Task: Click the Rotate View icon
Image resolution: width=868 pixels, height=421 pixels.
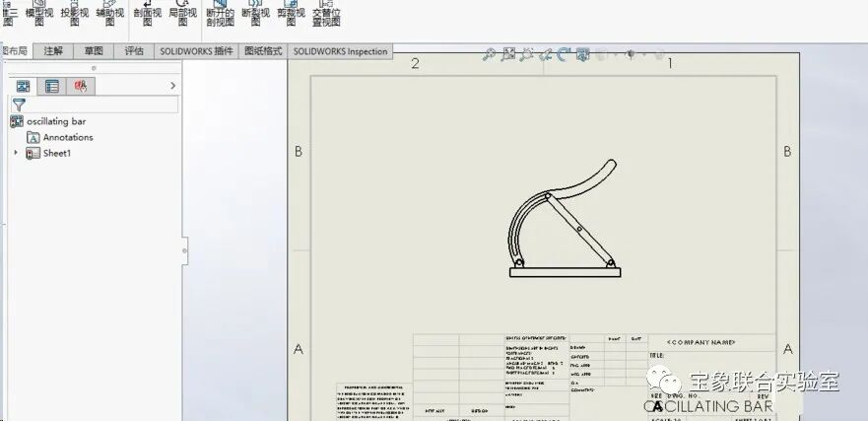Action: [x=564, y=54]
